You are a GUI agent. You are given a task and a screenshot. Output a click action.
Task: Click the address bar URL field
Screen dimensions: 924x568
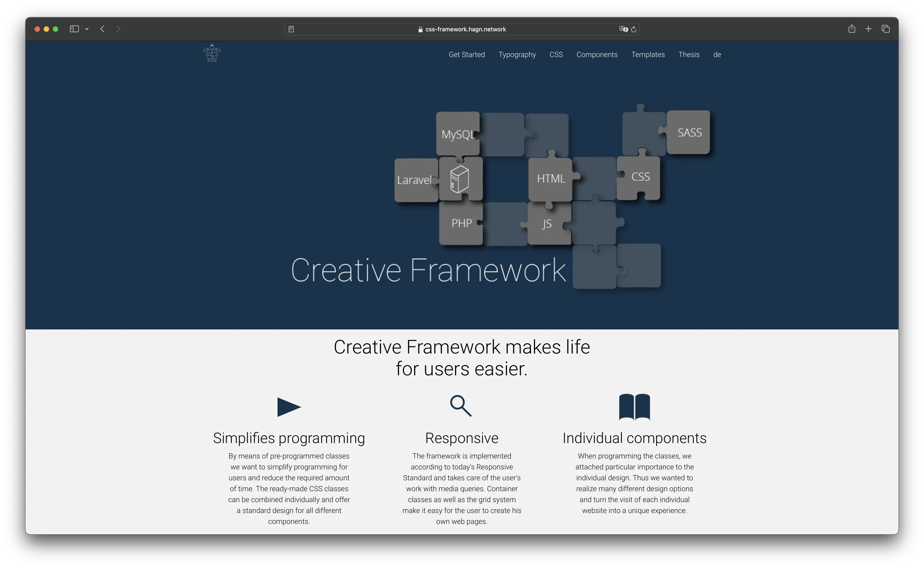[x=465, y=29]
